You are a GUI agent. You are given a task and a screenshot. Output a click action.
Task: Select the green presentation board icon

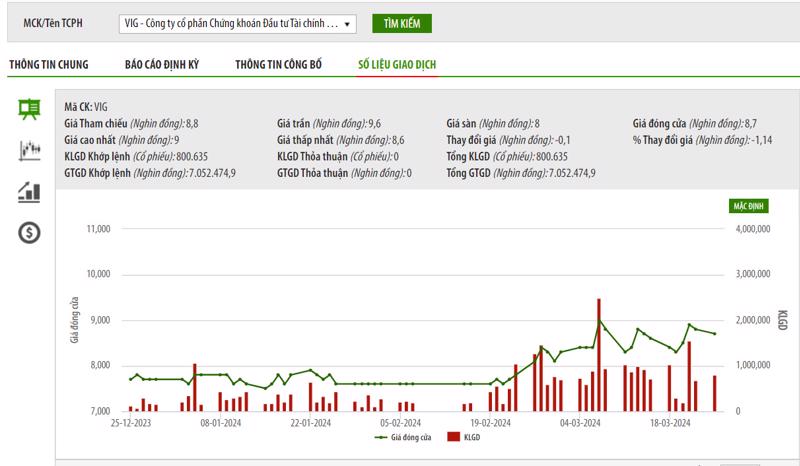pyautogui.click(x=30, y=110)
